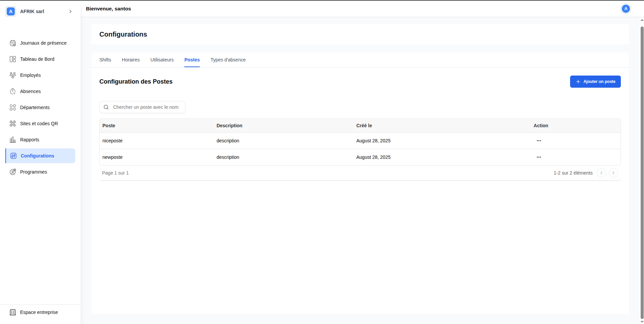Click the vertical page scrollbar

point(642,168)
